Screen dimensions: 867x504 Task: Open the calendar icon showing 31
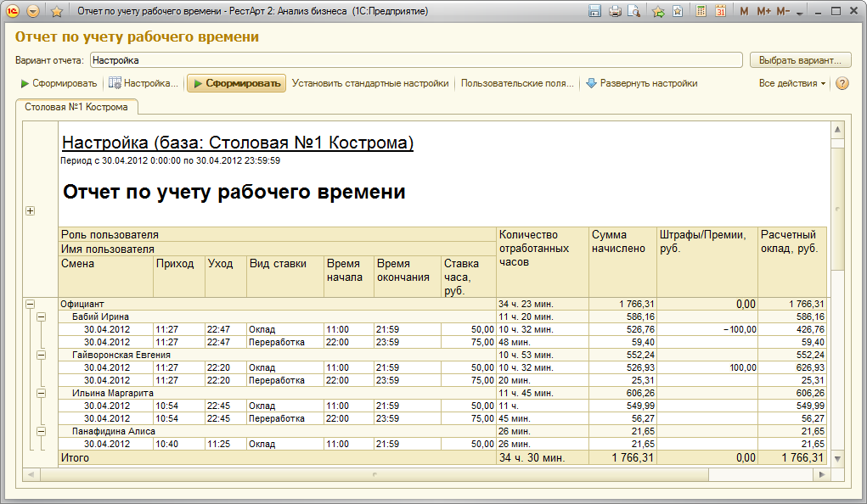pyautogui.click(x=720, y=11)
